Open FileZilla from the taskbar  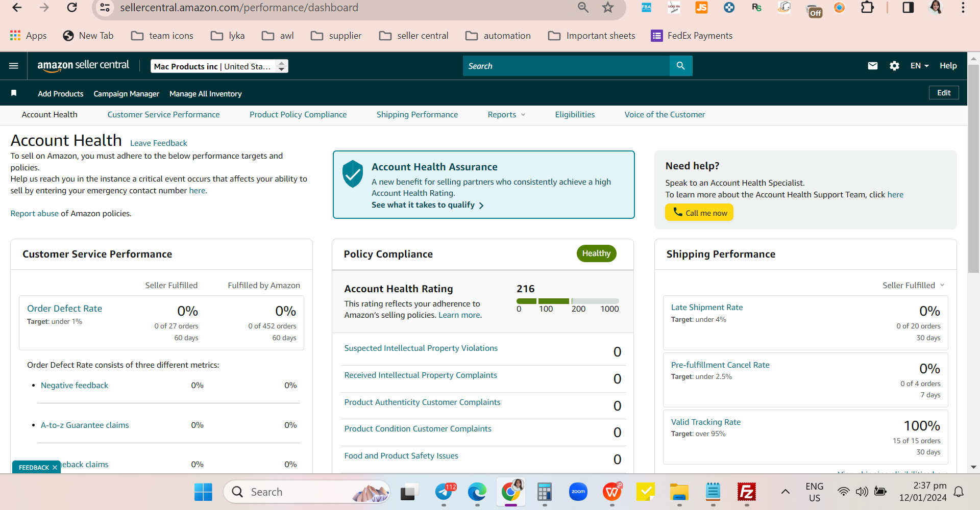coord(746,492)
